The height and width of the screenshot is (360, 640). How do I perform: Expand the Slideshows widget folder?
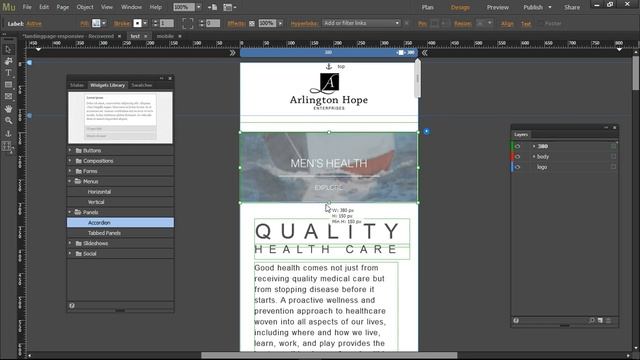[x=70, y=243]
